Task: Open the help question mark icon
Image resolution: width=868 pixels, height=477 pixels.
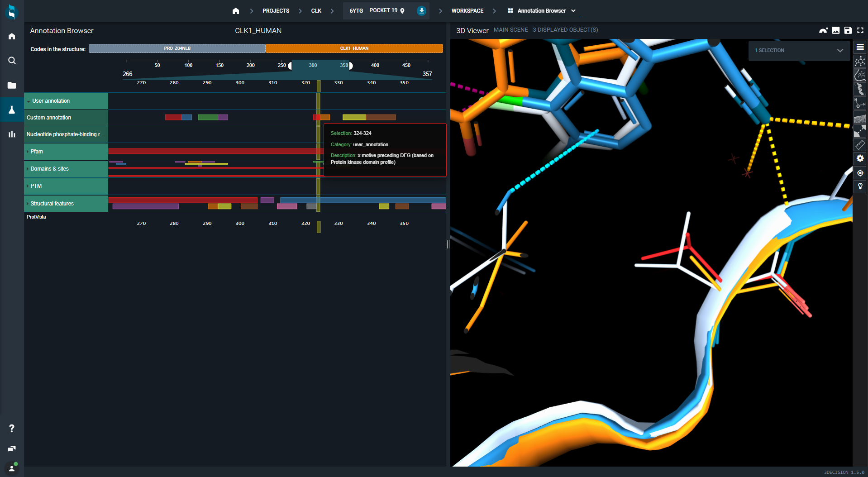Action: [x=12, y=428]
